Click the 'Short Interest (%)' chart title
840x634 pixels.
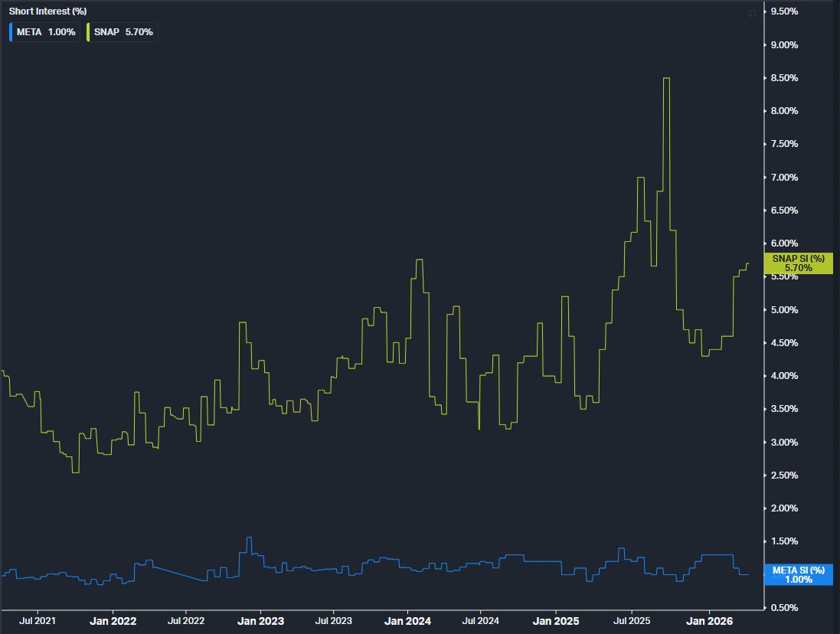(47, 11)
